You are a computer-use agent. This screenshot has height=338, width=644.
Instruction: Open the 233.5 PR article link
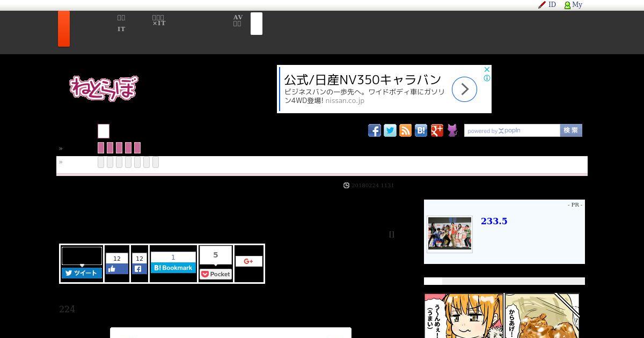pos(494,221)
